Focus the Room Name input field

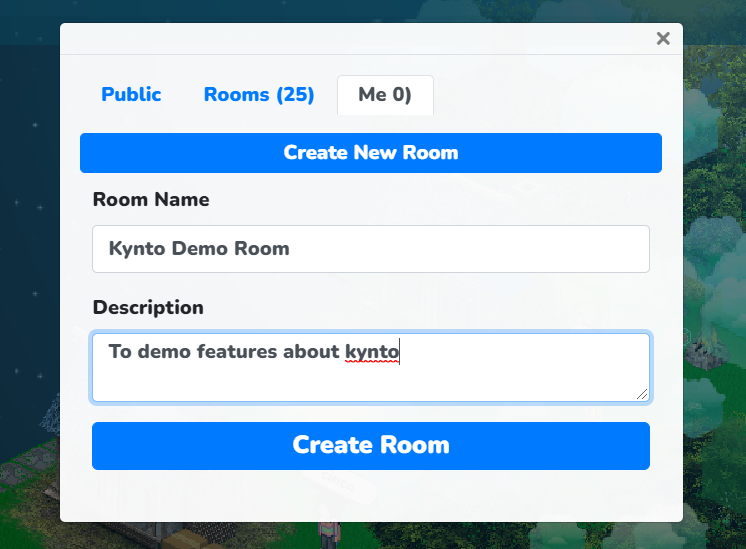371,249
